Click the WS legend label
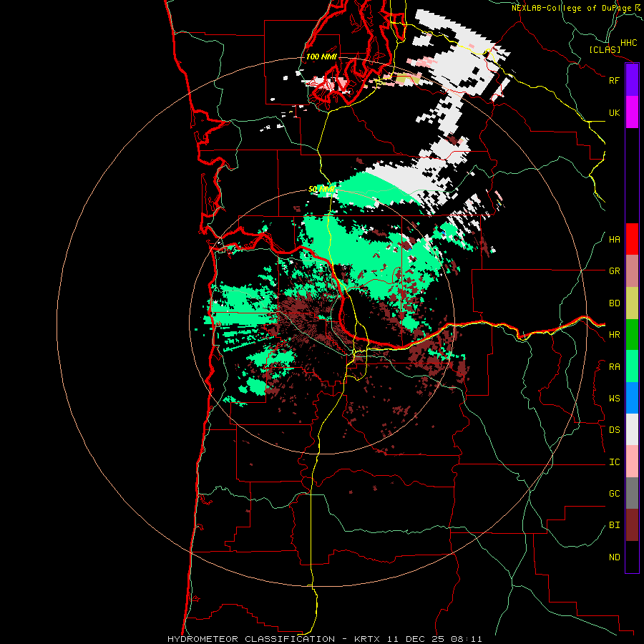Screen dimensions: 644x644 click(614, 399)
